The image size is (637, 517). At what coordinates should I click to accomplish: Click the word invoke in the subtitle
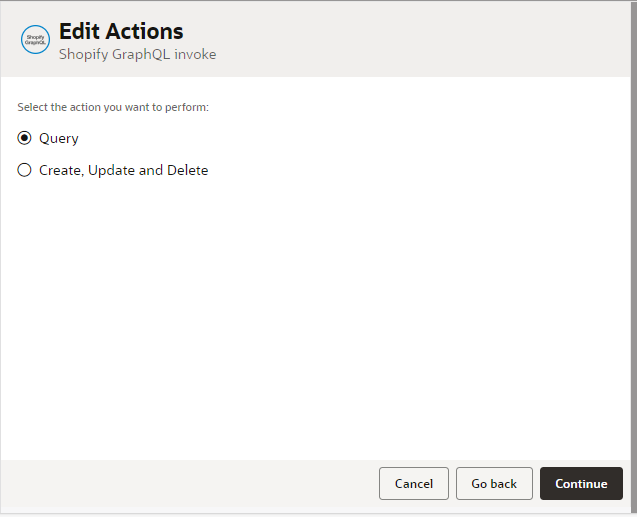[196, 54]
